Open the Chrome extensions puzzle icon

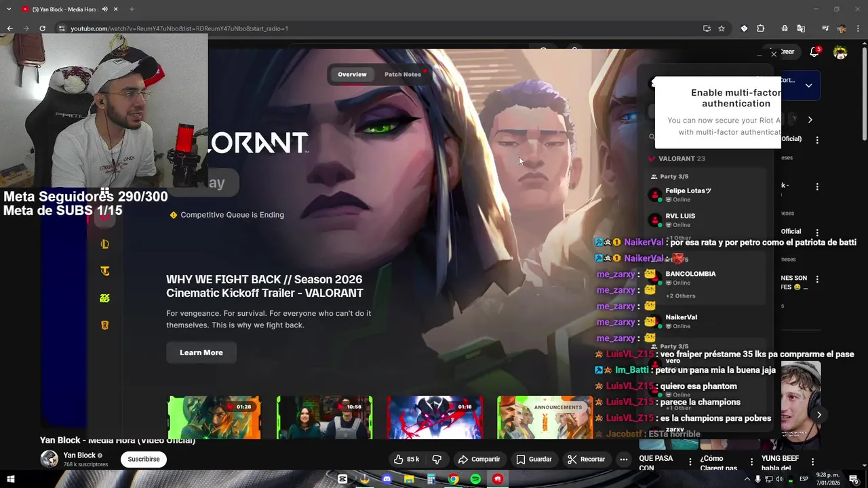(x=760, y=28)
